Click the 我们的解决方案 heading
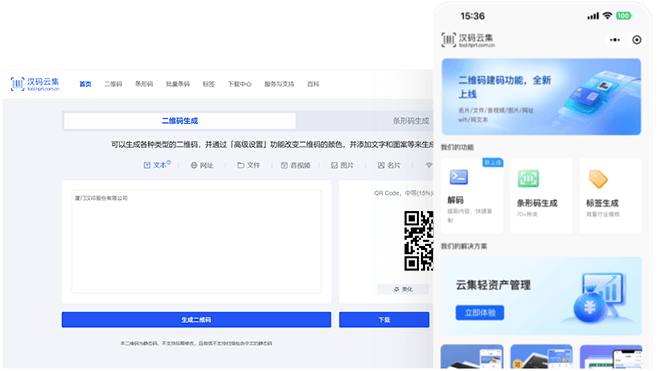Screen dimensions: 667x371 click(x=464, y=246)
